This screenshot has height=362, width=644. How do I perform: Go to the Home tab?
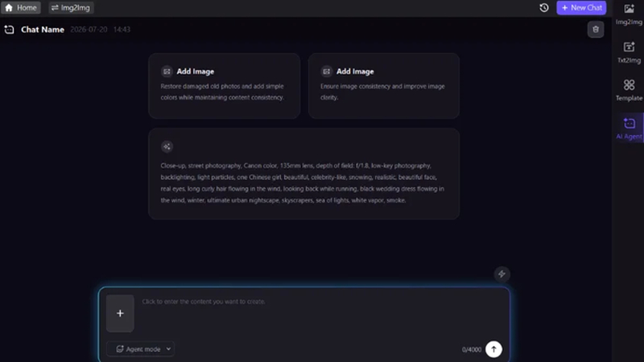pos(21,7)
